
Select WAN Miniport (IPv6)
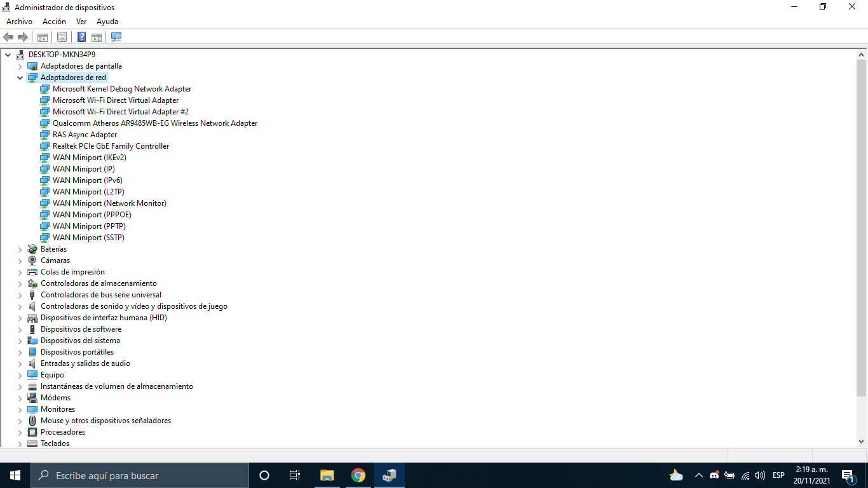pos(88,180)
